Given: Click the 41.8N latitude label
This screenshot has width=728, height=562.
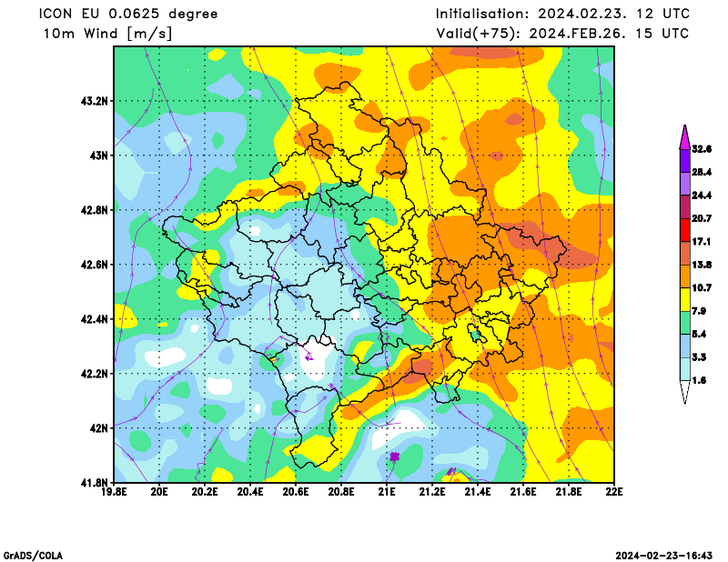Looking at the screenshot, I should pos(95,483).
